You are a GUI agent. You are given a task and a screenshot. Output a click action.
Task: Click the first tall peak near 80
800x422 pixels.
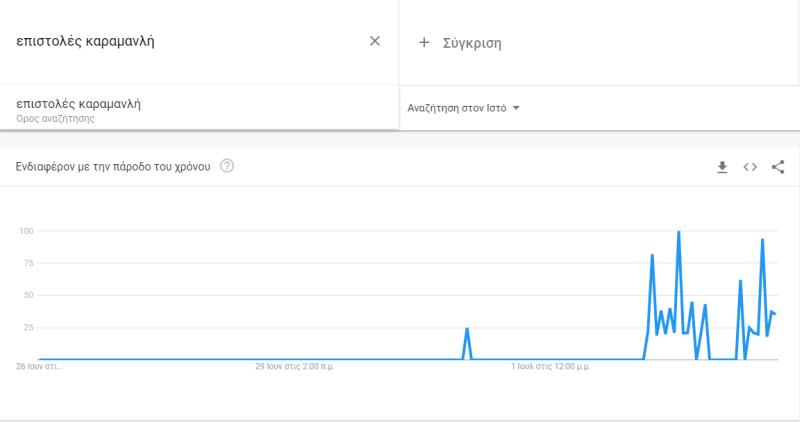652,255
